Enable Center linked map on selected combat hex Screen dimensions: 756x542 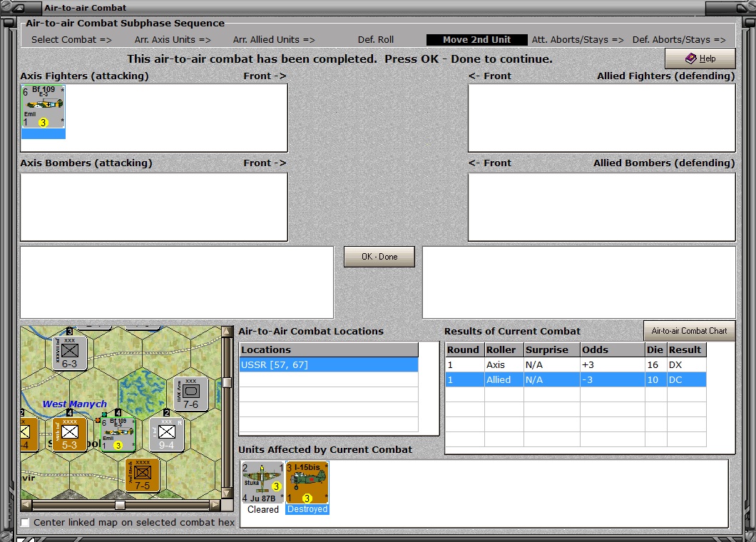25,522
